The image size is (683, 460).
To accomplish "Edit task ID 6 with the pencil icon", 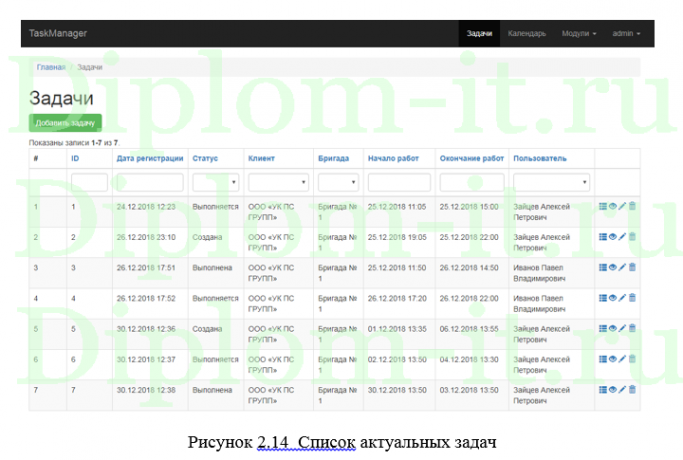I will coord(622,359).
